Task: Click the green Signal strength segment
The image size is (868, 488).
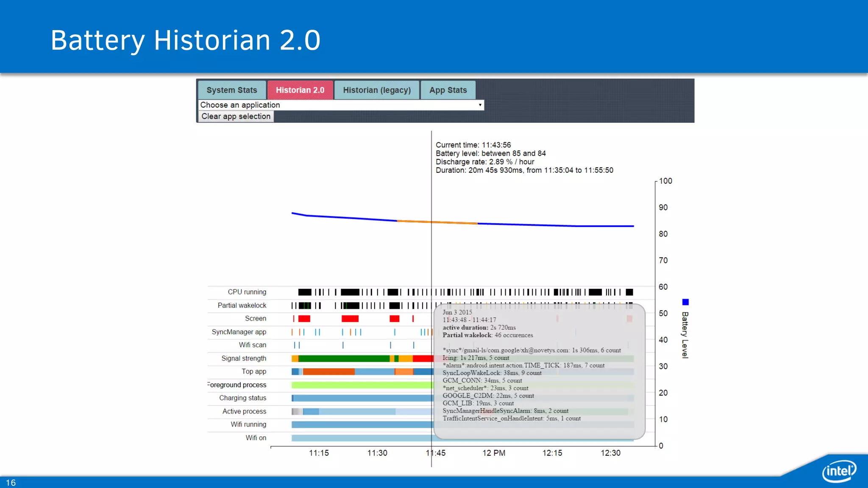Action: coord(343,359)
